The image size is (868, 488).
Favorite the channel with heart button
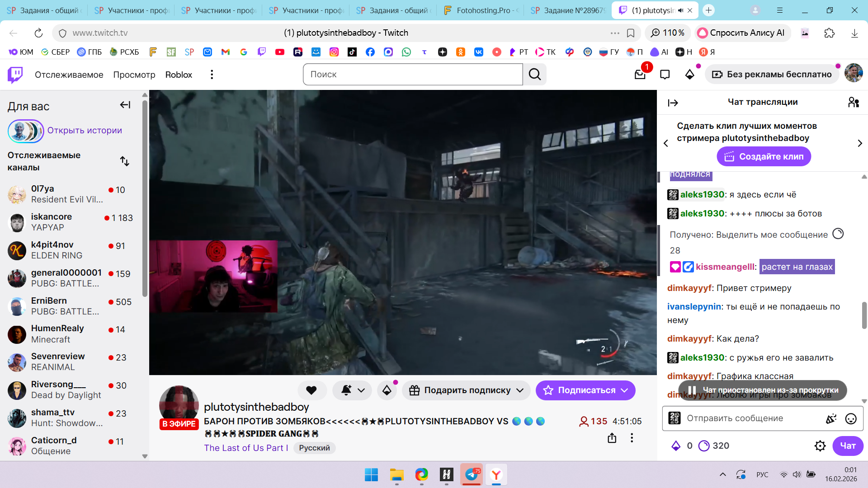[311, 390]
